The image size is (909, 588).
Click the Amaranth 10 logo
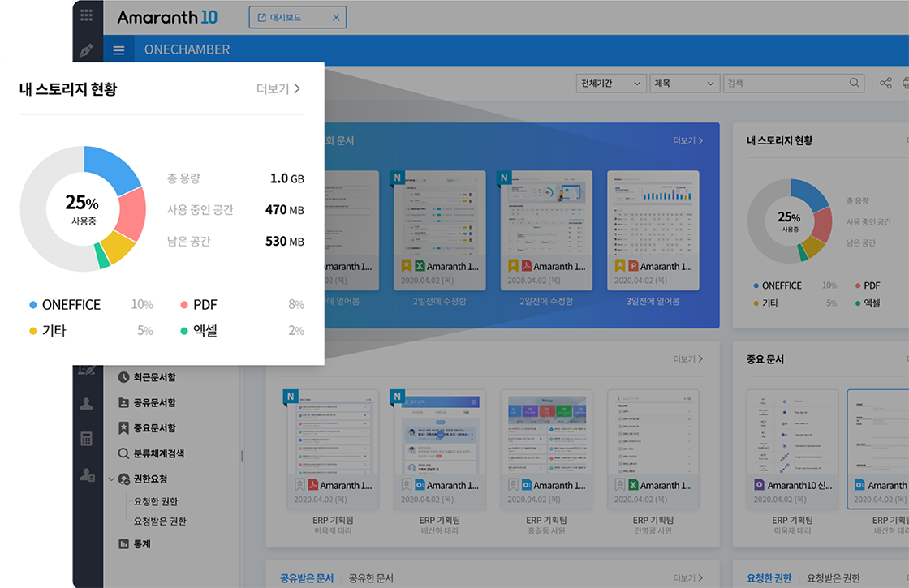click(x=167, y=17)
